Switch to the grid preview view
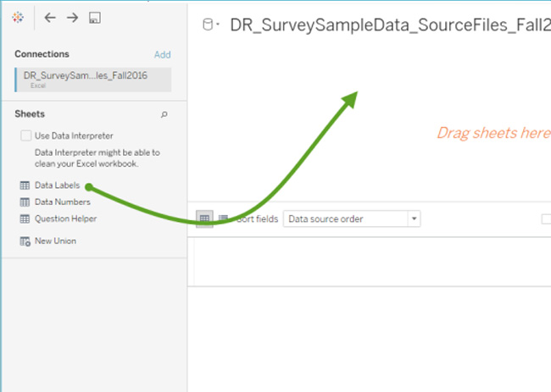 pos(204,218)
